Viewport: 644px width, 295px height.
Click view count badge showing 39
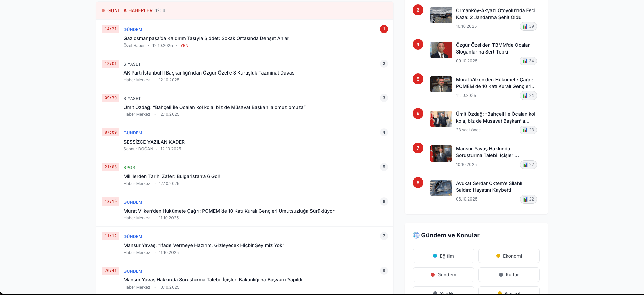(x=528, y=26)
